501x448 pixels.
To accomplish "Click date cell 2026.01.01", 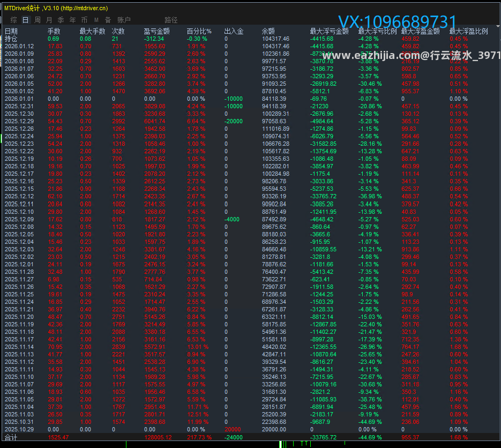I will (x=19, y=99).
